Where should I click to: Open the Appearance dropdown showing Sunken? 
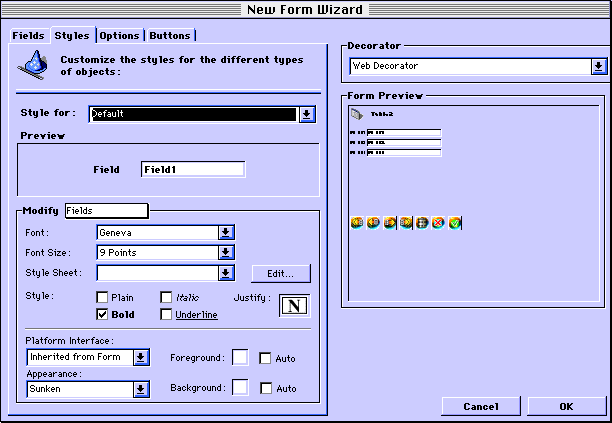point(141,389)
